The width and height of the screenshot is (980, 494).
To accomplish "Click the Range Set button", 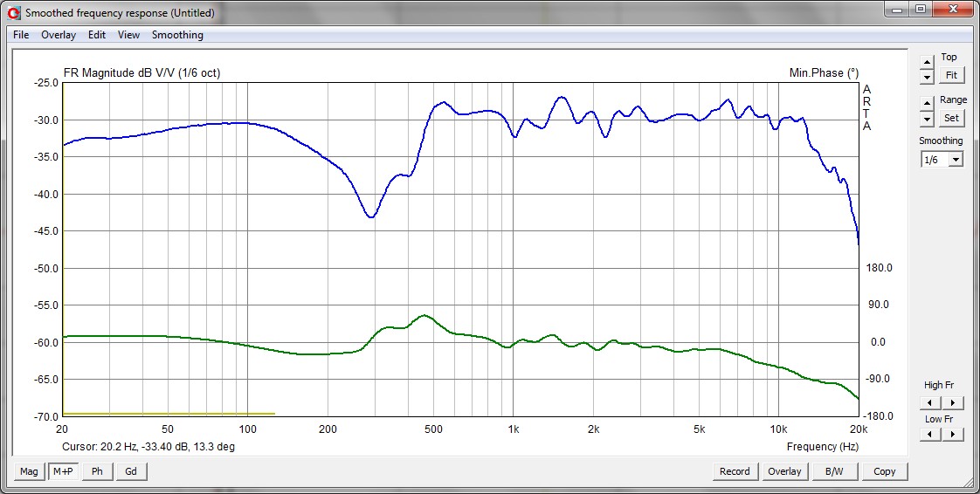I will (x=951, y=118).
